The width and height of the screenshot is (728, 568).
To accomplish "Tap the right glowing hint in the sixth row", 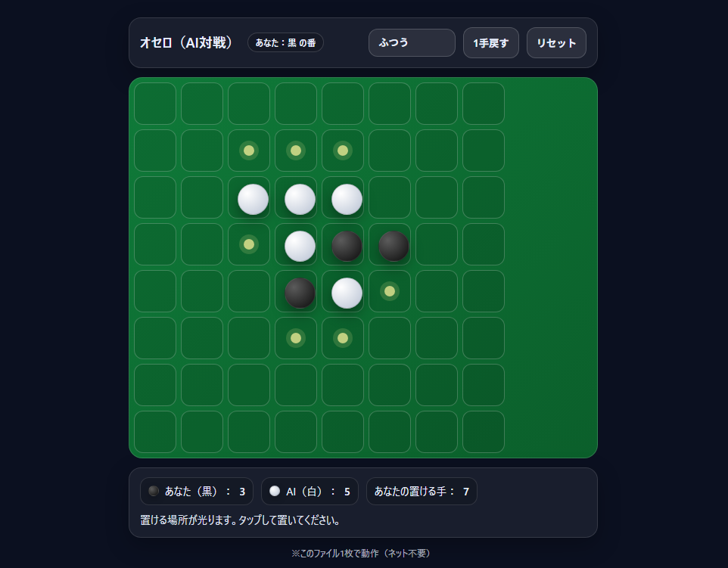I will tap(342, 339).
